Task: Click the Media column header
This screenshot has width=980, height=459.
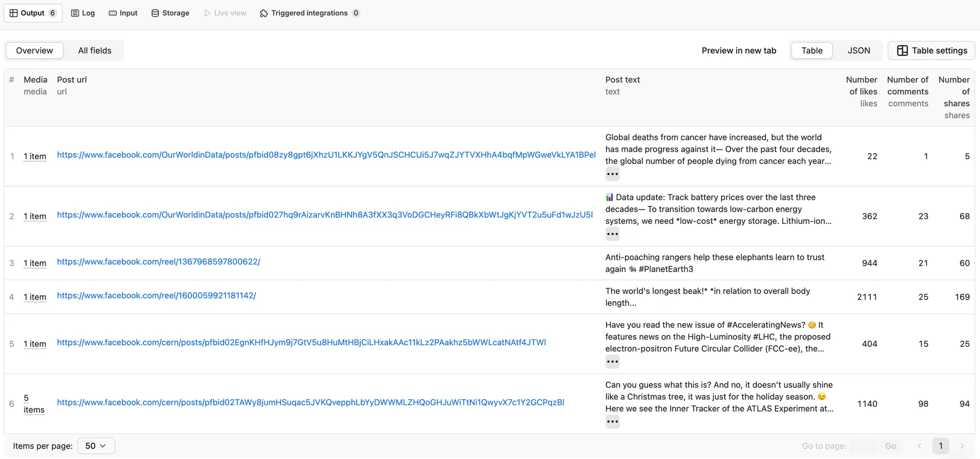Action: coord(35,79)
